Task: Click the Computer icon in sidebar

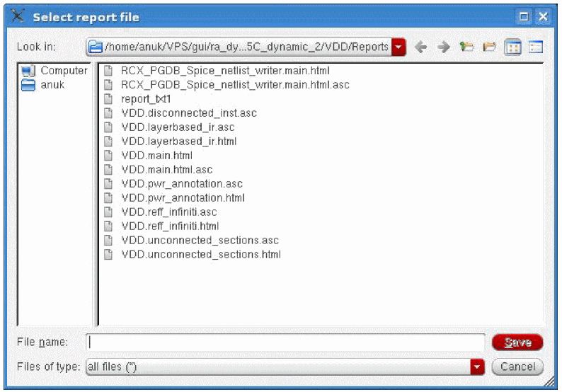Action: pyautogui.click(x=28, y=71)
